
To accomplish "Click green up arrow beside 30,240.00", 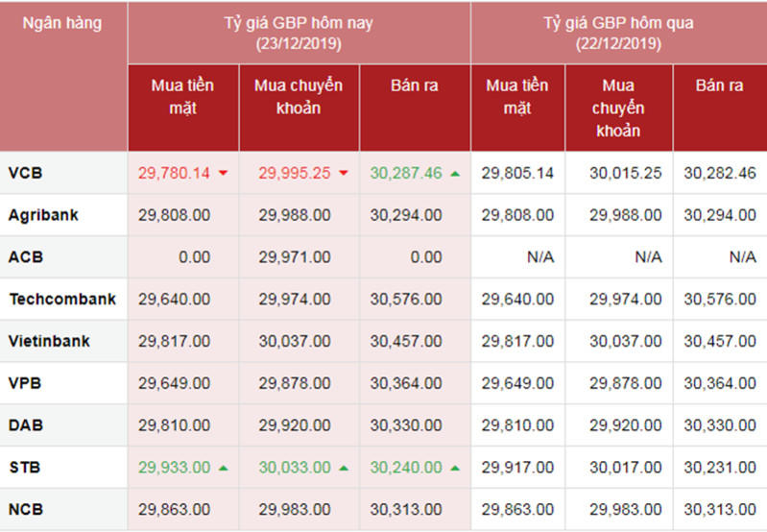I will point(454,468).
